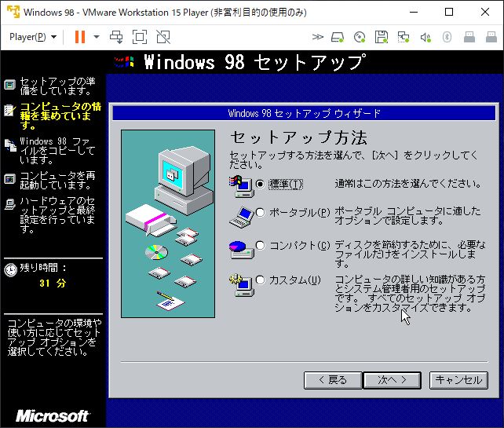Click the setup illustration image

click(x=168, y=224)
